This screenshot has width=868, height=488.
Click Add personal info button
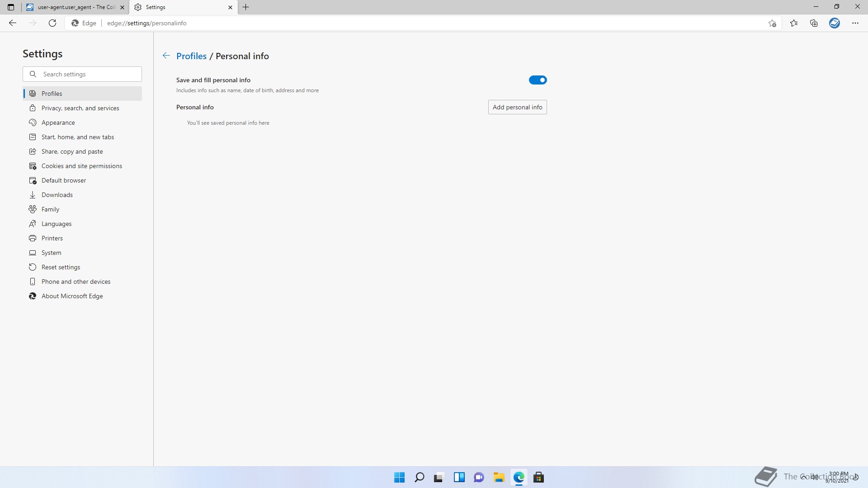click(517, 107)
